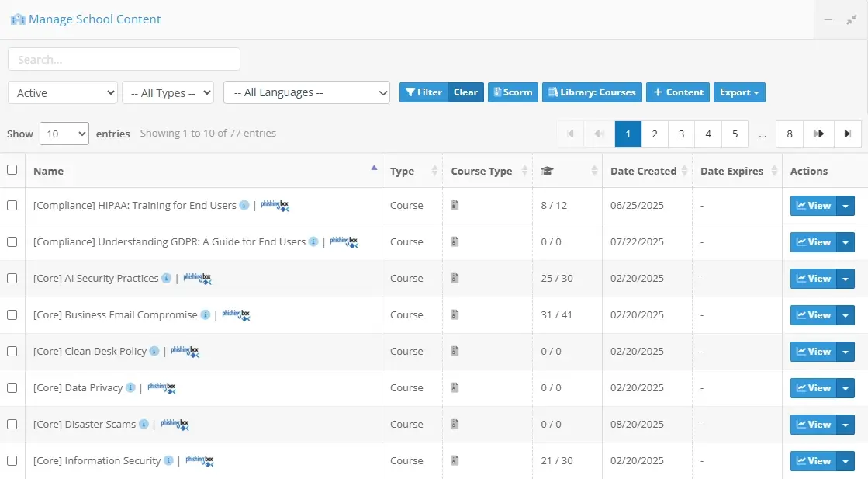Screen dimensions: 868x479
Task: Click the course type icon in HIPAA row
Action: point(455,206)
